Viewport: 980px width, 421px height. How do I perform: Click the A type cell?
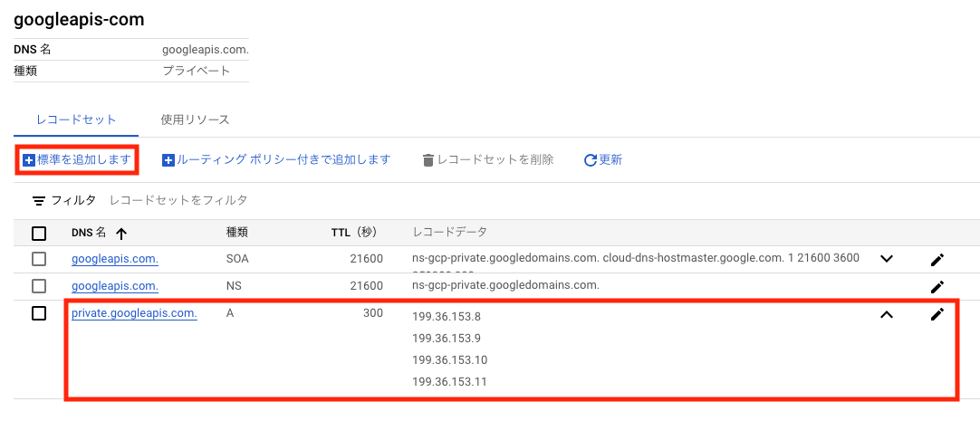[x=230, y=313]
